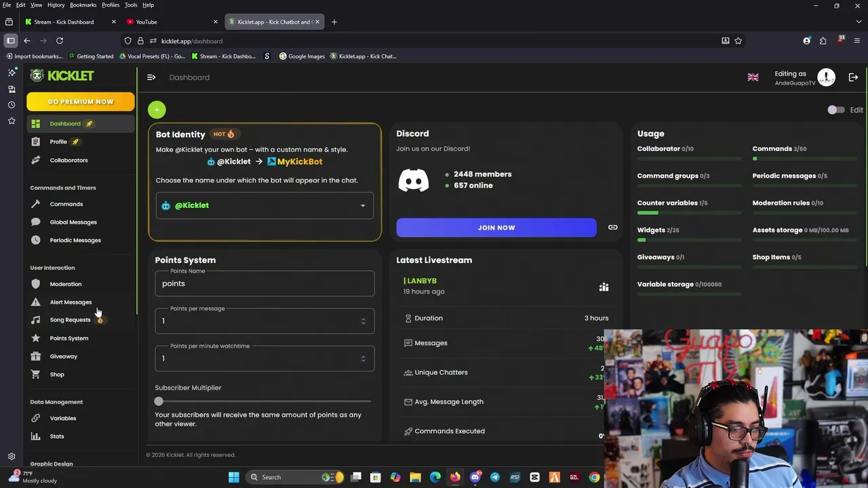Open the AndeGuapoTV profile avatar
Screen dimensions: 868x488
[x=826, y=77]
